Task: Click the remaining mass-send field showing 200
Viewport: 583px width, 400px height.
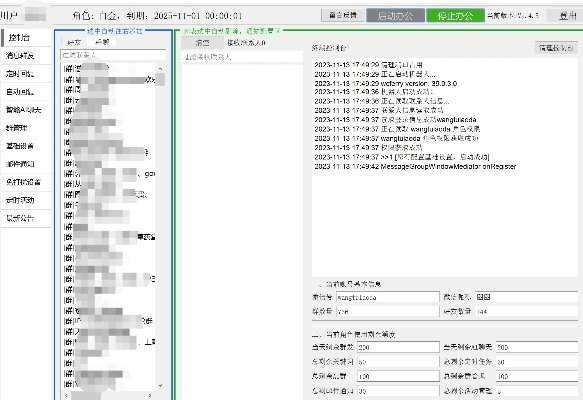Action: pos(398,347)
